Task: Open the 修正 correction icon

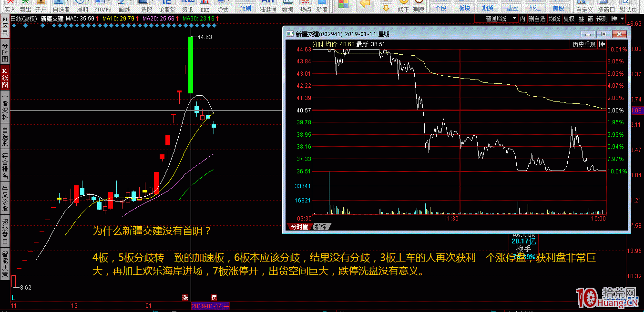Action: [x=403, y=6]
